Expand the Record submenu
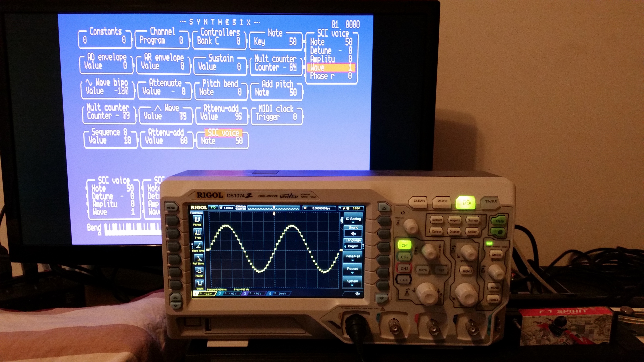The image size is (644, 362). coord(352,270)
